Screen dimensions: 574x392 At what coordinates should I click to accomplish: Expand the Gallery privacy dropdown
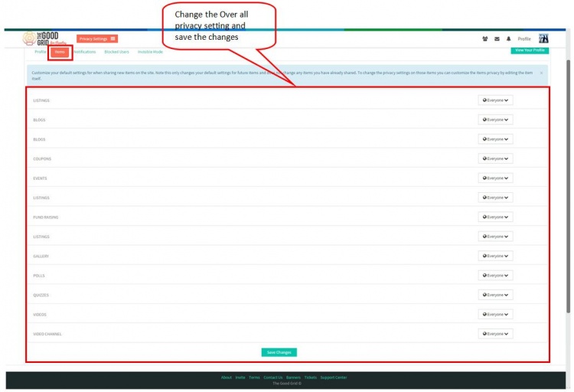[495, 256]
